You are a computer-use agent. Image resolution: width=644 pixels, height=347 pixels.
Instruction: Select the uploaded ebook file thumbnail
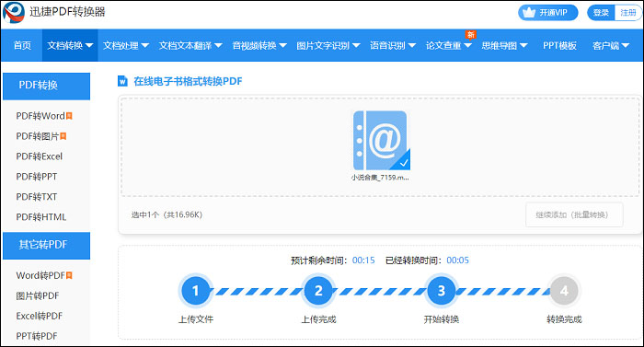pos(382,141)
